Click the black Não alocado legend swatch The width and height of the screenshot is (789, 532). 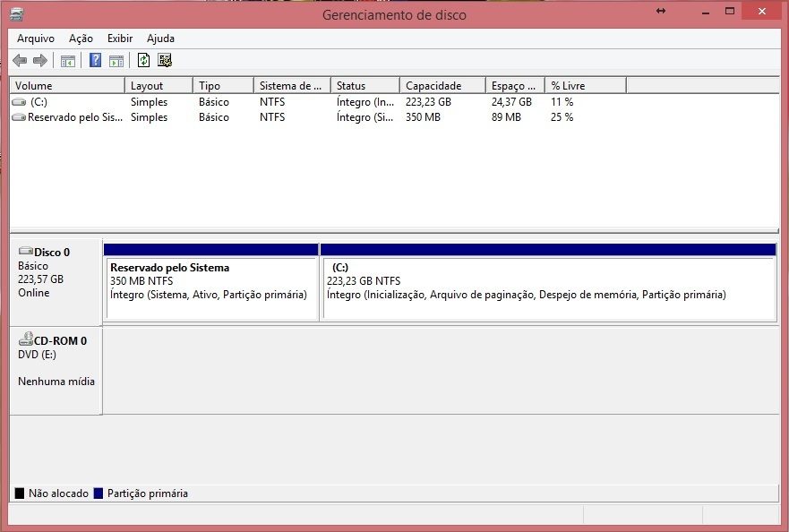[20, 493]
